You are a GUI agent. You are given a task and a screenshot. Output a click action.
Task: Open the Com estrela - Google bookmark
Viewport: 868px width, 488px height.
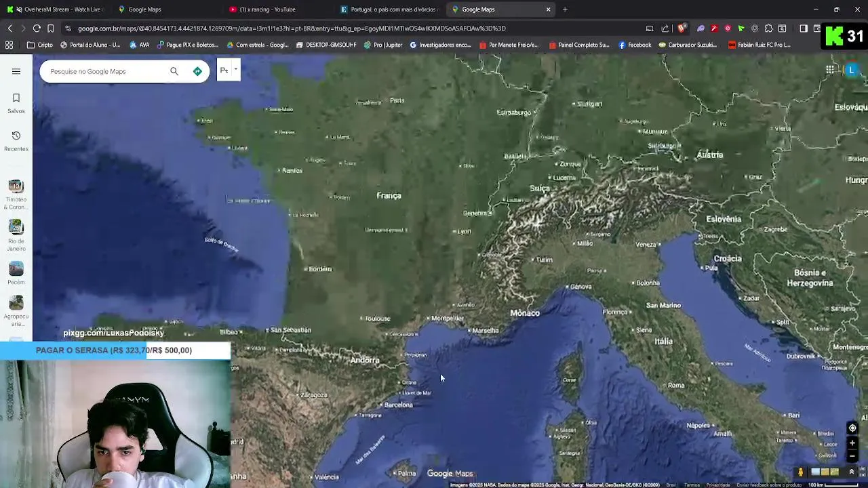[x=258, y=45]
